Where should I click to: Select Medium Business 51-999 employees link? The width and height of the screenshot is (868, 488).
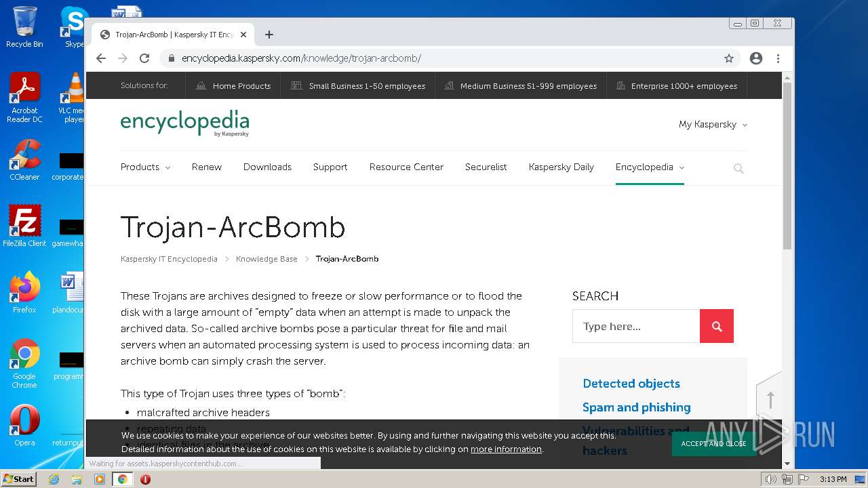click(521, 86)
